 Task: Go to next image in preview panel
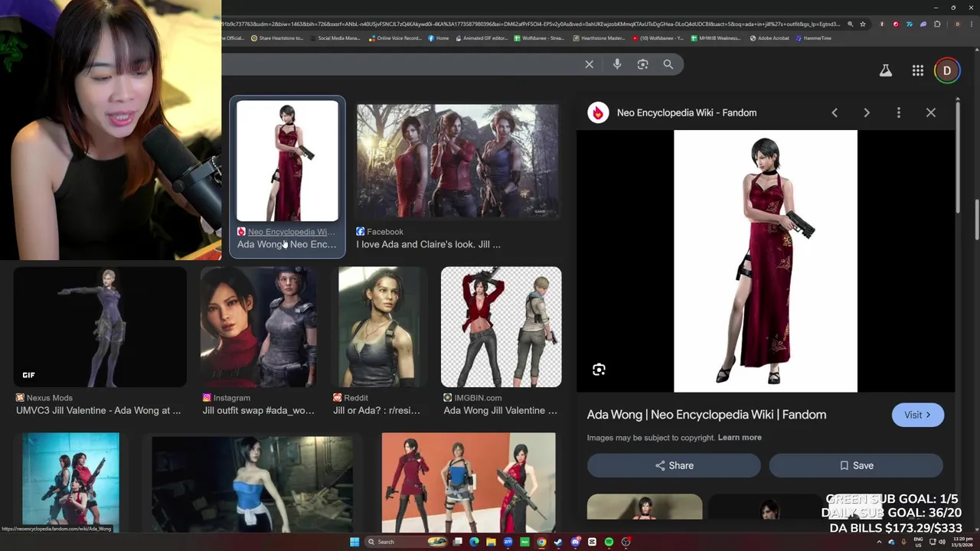(x=867, y=112)
